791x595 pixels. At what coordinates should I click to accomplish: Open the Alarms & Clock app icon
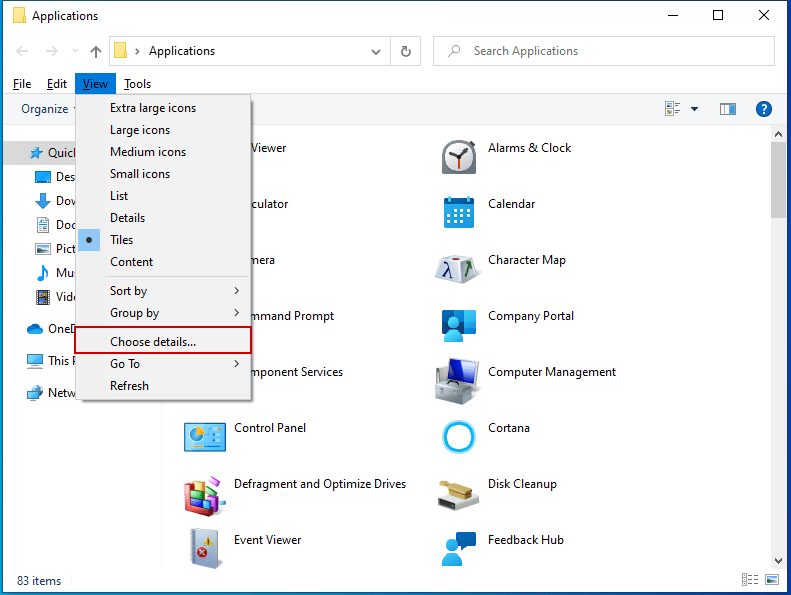pyautogui.click(x=459, y=156)
